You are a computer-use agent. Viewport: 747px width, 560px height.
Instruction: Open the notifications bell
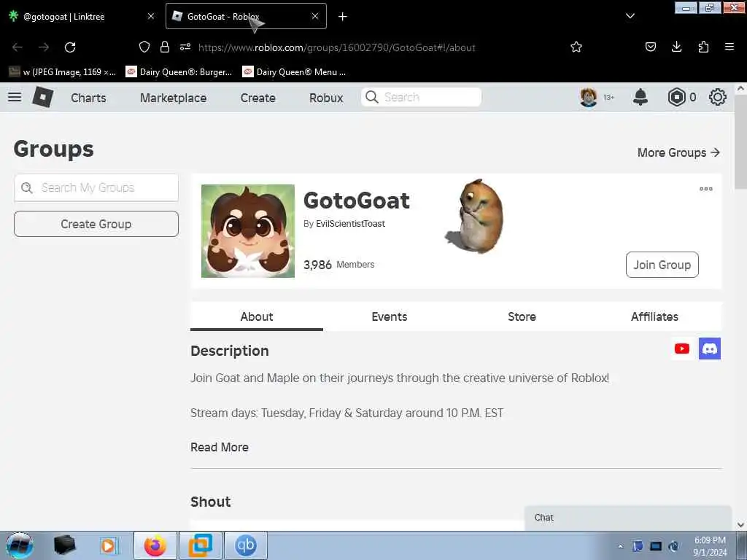coord(640,97)
